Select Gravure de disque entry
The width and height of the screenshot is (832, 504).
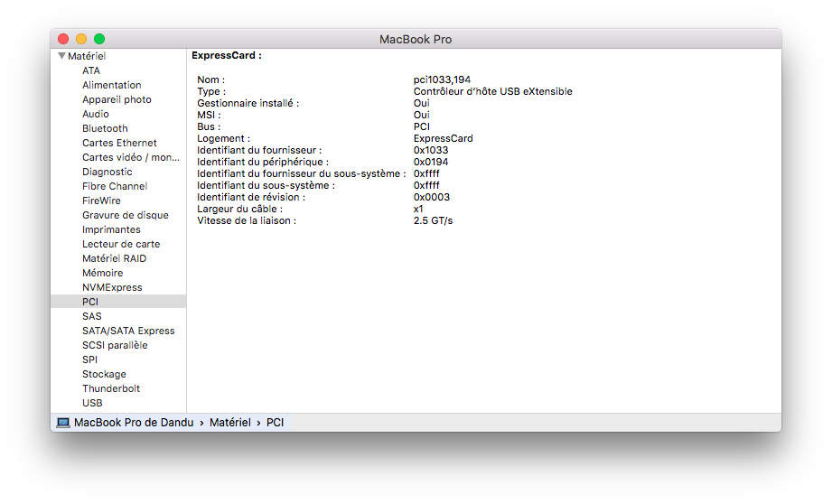click(x=126, y=215)
